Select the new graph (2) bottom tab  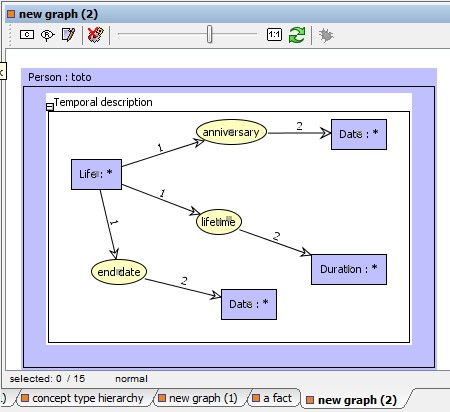(x=353, y=400)
